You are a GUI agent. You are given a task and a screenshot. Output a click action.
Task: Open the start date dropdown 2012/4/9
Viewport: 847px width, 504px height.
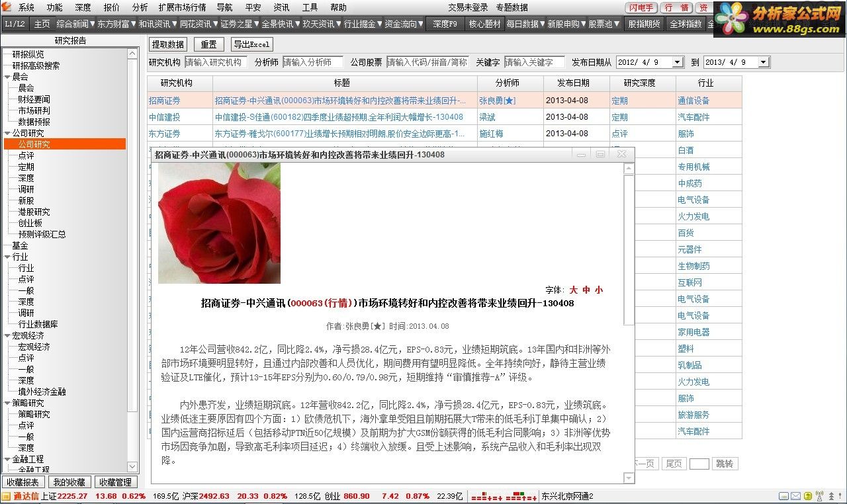[x=678, y=62]
